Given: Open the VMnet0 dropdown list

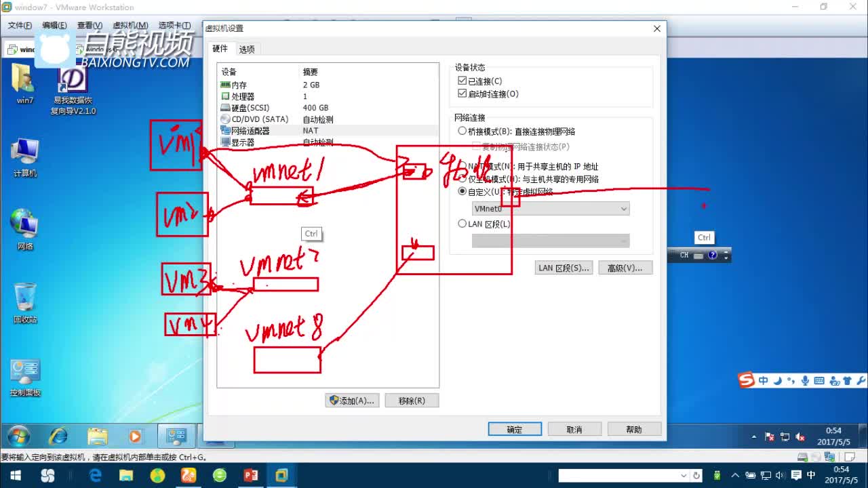Looking at the screenshot, I should coord(623,209).
